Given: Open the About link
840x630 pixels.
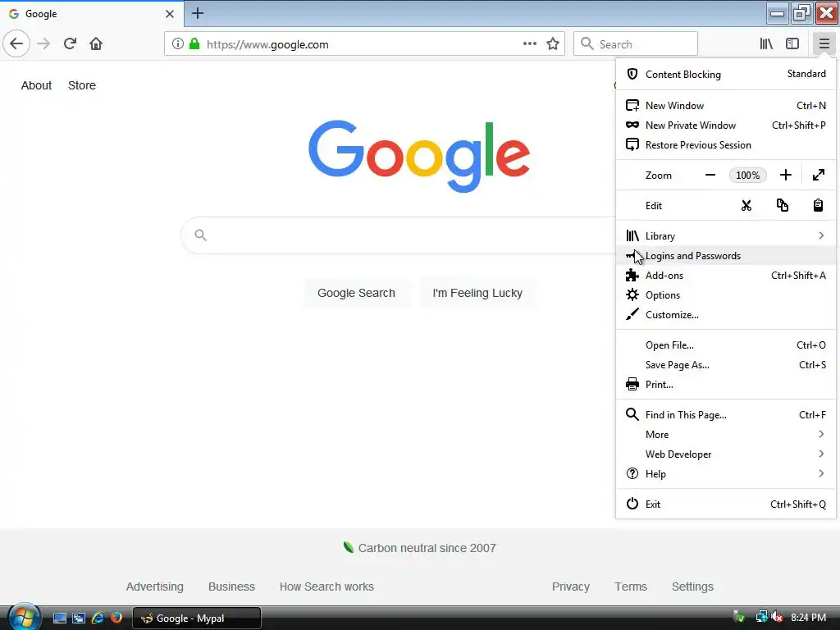Looking at the screenshot, I should (x=36, y=85).
